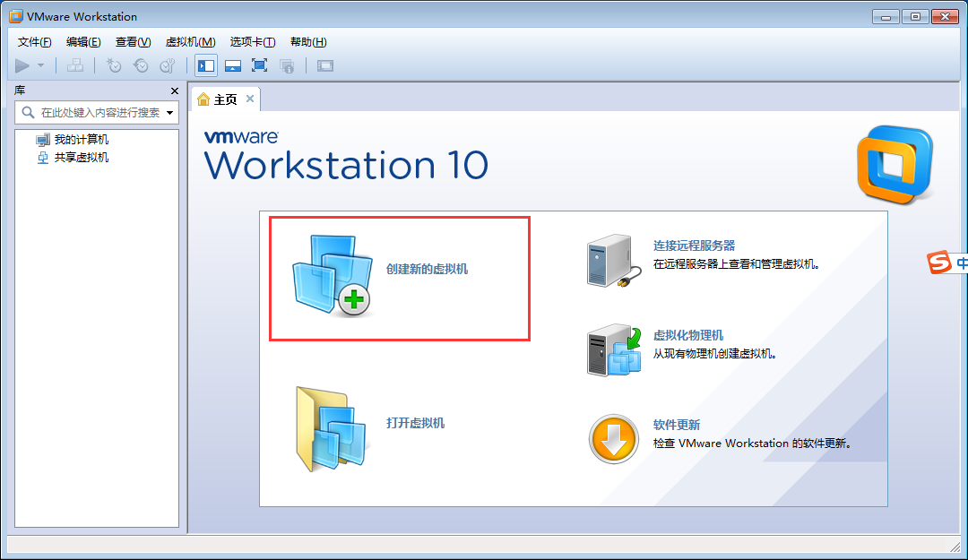Click the revert to snapshot icon
This screenshot has width=968, height=560.
141,65
